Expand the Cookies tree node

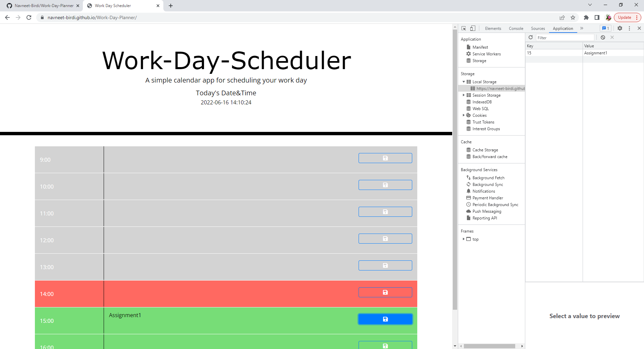(464, 115)
